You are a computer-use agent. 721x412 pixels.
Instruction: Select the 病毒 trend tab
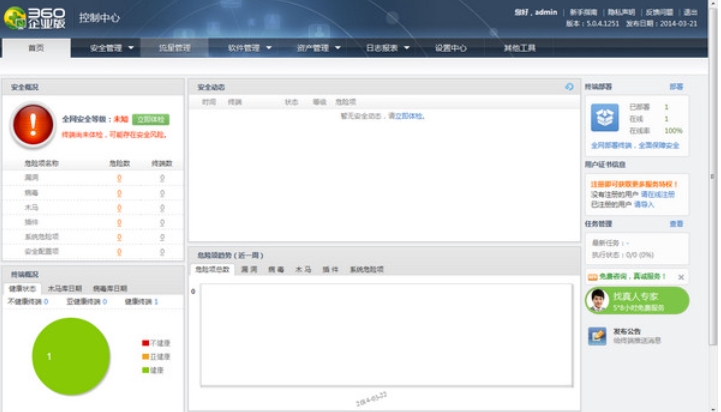coord(276,269)
